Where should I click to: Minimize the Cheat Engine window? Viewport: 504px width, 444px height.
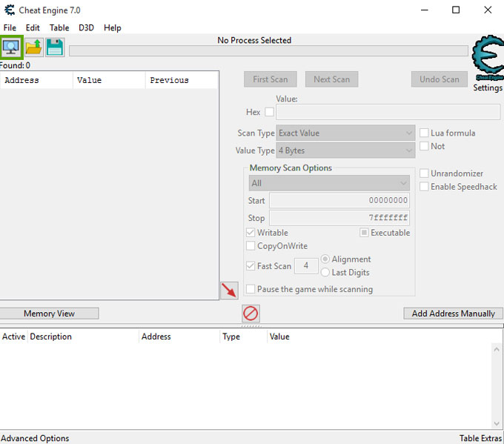click(425, 10)
